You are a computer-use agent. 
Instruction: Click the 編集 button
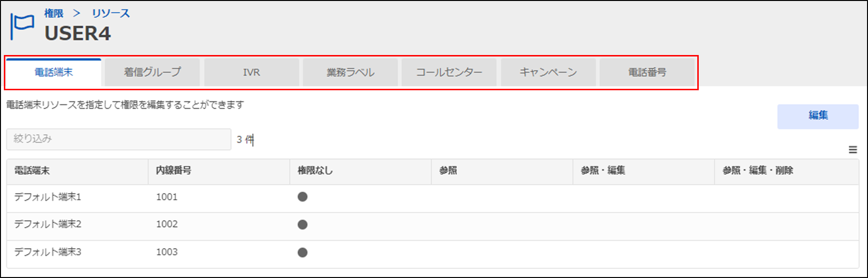tap(818, 116)
